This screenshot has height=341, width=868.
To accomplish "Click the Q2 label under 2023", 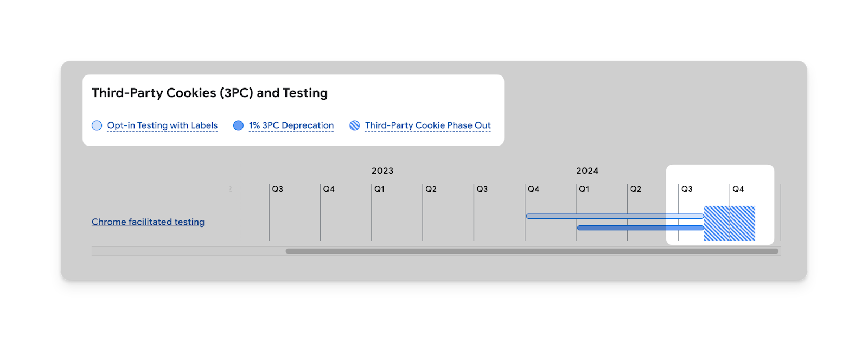I will [431, 189].
